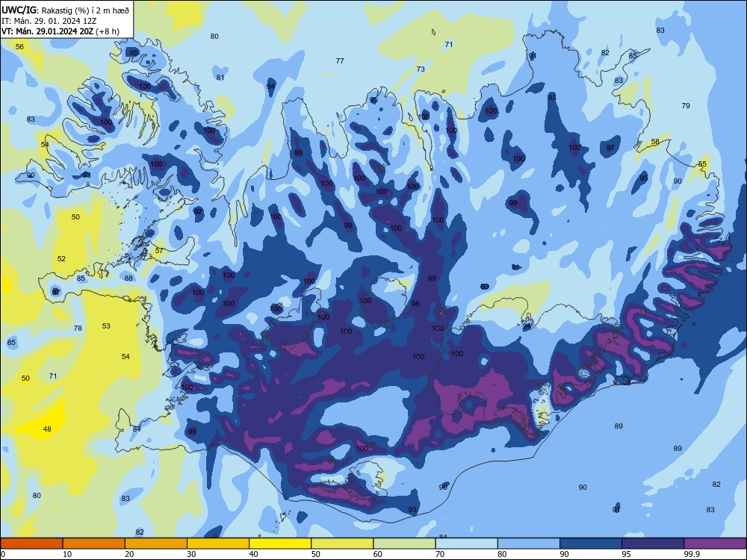Click the humidity value '77' on the map

coord(340,61)
